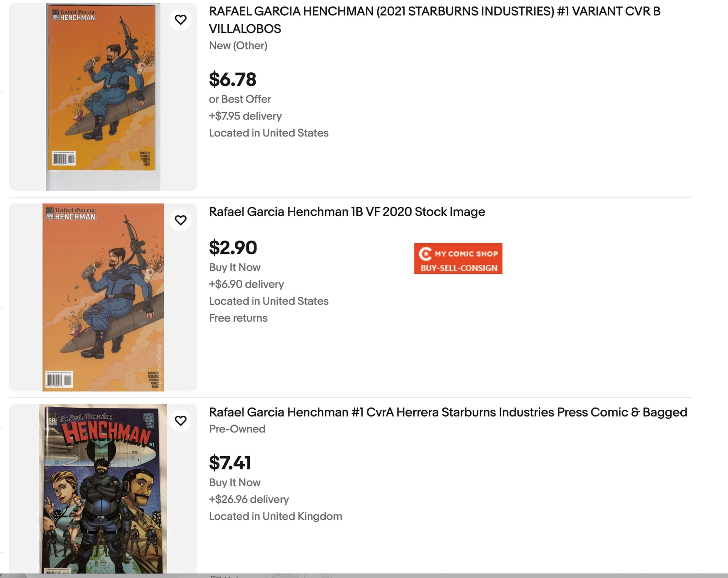The image size is (728, 578).
Task: Click 'Buy It Now' under the $2.90 price
Action: click(x=234, y=268)
